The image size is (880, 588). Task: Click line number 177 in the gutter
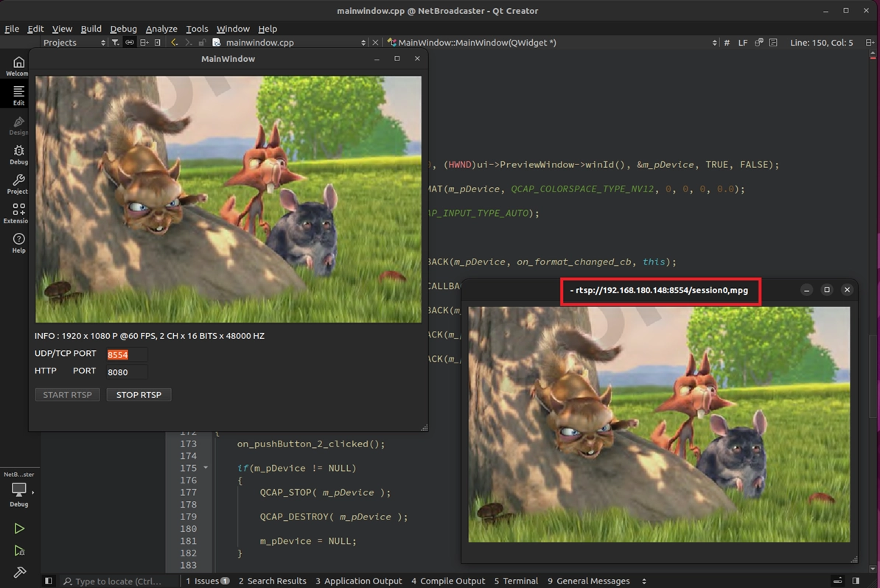pyautogui.click(x=189, y=492)
